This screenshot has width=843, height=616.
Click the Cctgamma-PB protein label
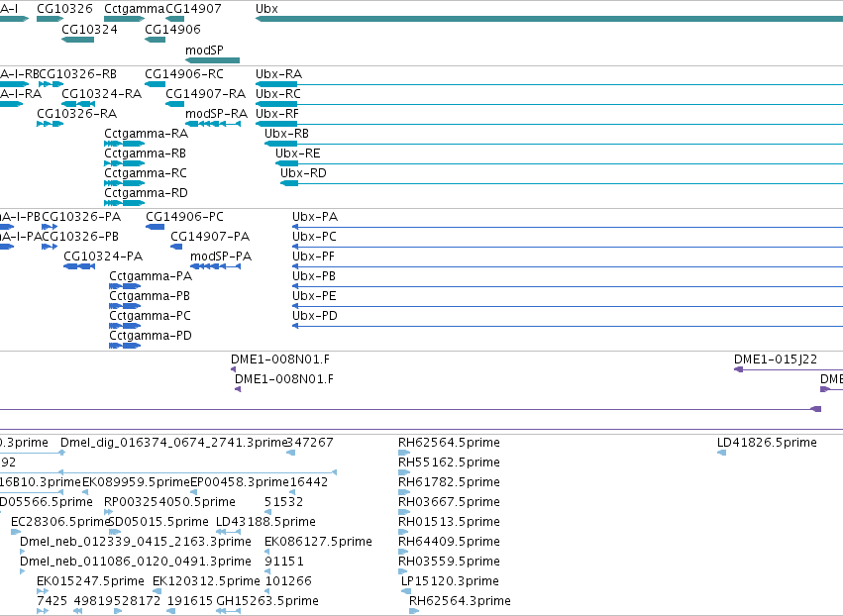150,297
